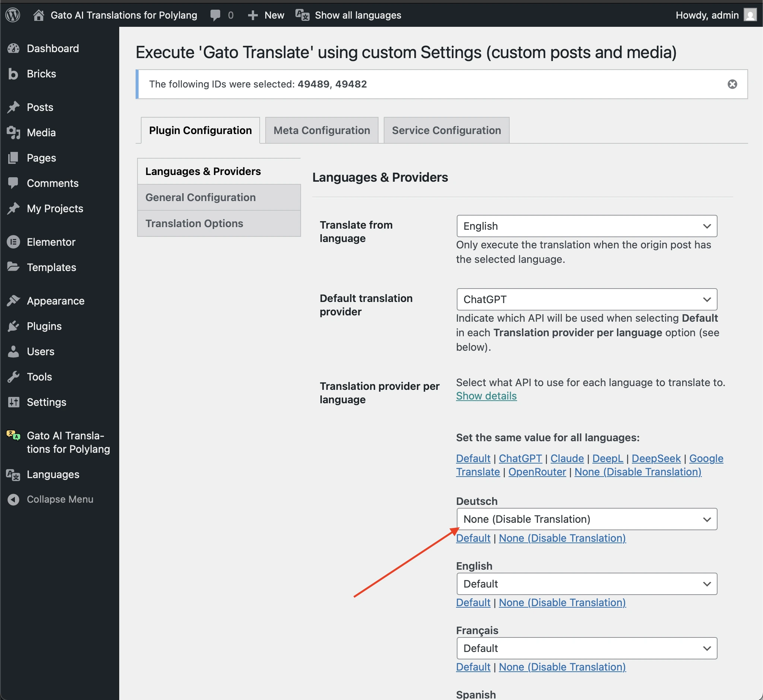The height and width of the screenshot is (700, 763).
Task: Open the Elementor sidebar icon
Action: click(13, 242)
